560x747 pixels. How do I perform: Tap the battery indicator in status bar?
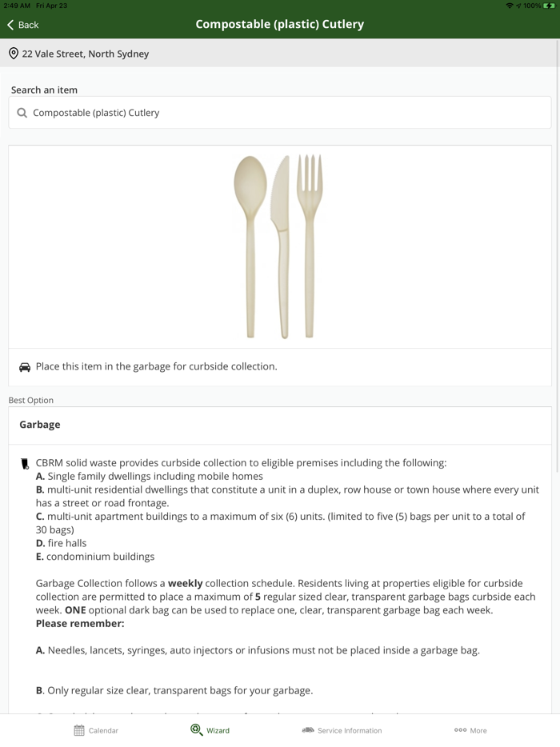pyautogui.click(x=549, y=6)
